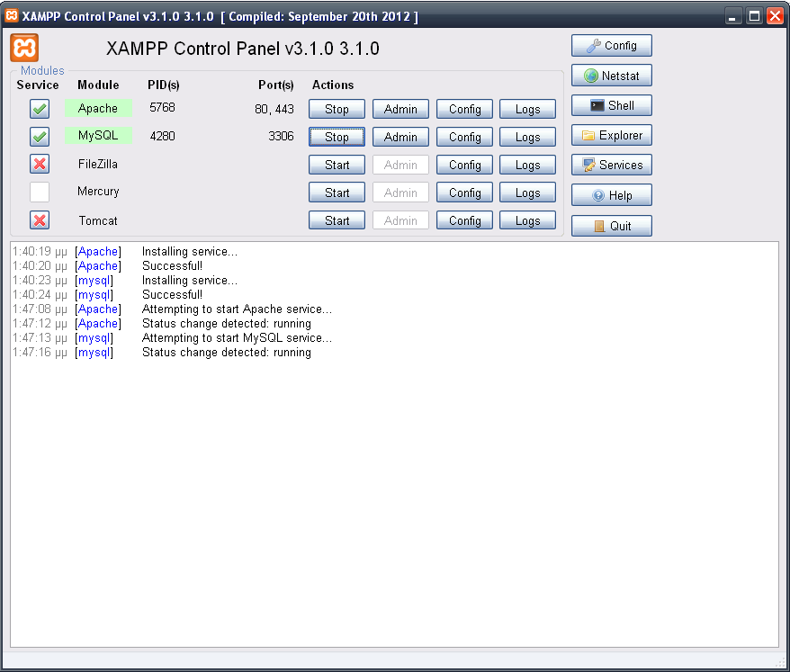Click inside the log output area

394,444
